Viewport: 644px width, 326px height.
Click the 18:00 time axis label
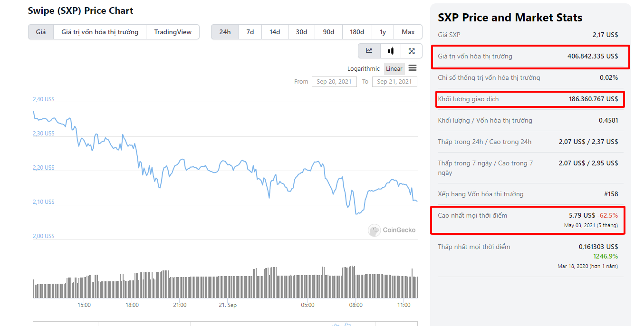[132, 305]
